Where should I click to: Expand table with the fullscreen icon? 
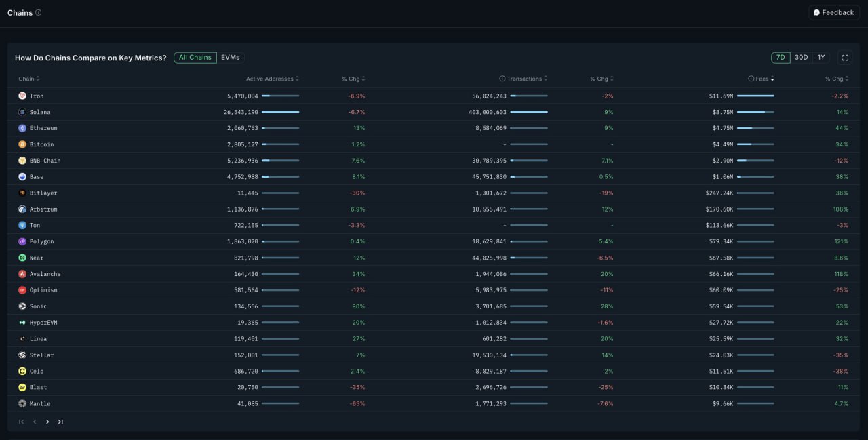coord(845,58)
